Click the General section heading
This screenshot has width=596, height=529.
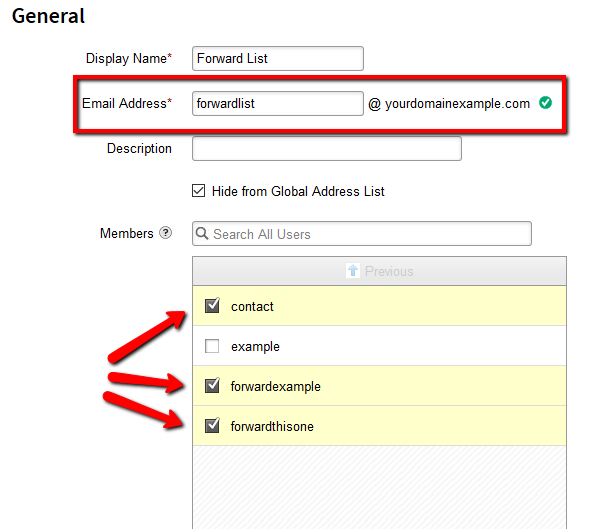(48, 16)
